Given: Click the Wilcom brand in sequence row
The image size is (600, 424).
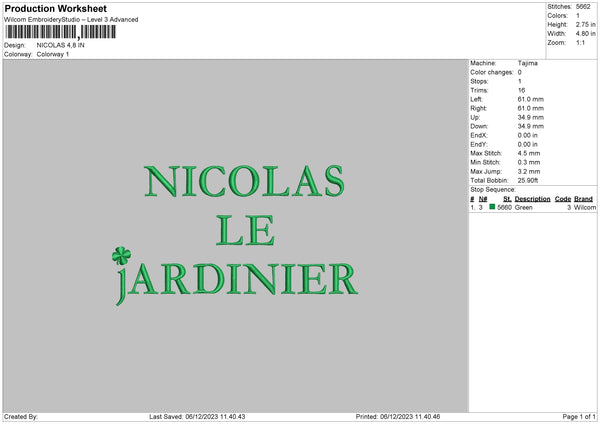Looking at the screenshot, I should [585, 207].
